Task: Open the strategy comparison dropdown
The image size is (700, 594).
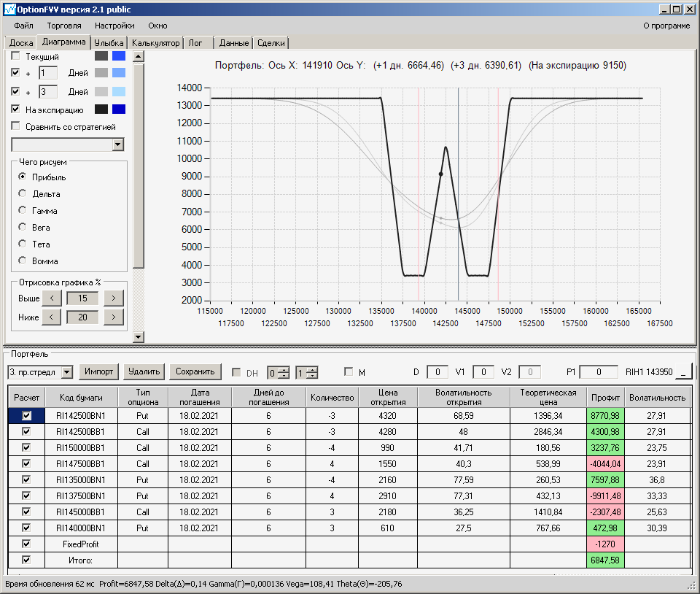Action: pos(118,144)
